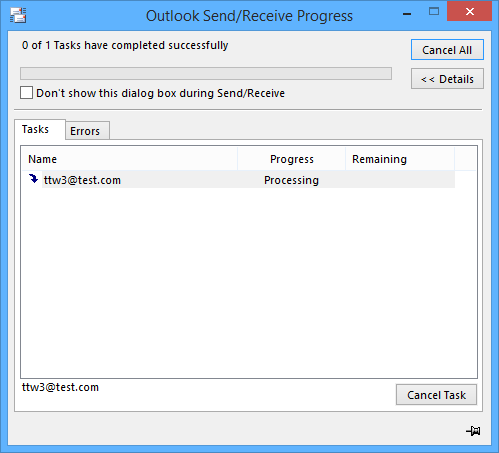This screenshot has height=453, width=499.
Task: Click the blue send/receive arrow icon
Action: (33, 179)
